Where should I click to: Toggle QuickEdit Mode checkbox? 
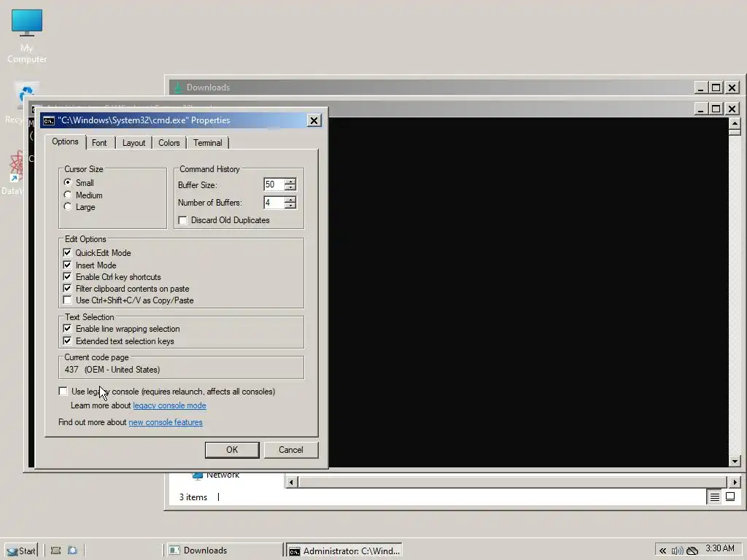click(x=67, y=253)
